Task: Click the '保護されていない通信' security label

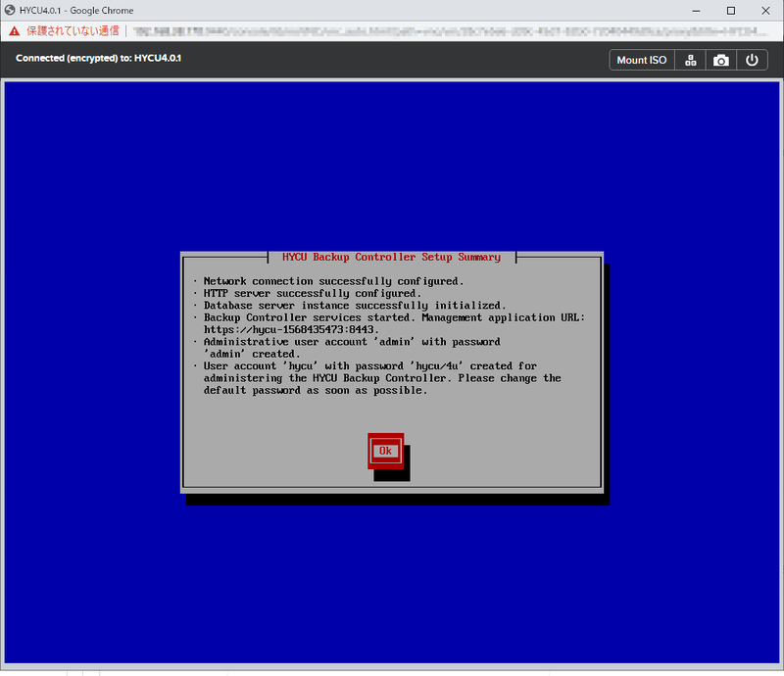Action: tap(73, 31)
